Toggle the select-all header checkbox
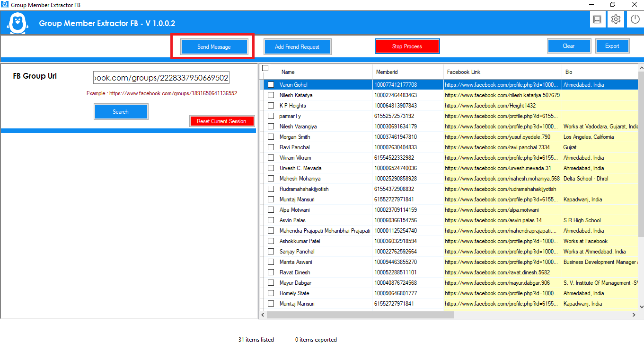The image size is (644, 344). (265, 68)
